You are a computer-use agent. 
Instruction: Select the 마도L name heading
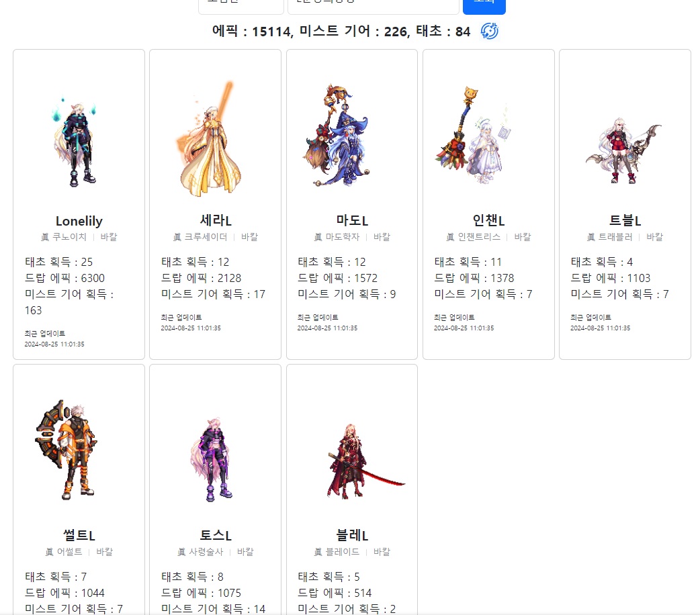pyautogui.click(x=352, y=221)
